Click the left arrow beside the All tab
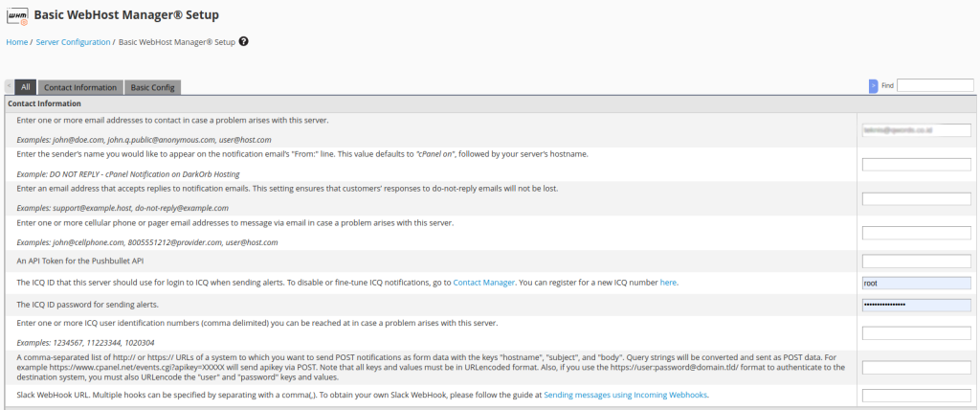 coord(10,86)
